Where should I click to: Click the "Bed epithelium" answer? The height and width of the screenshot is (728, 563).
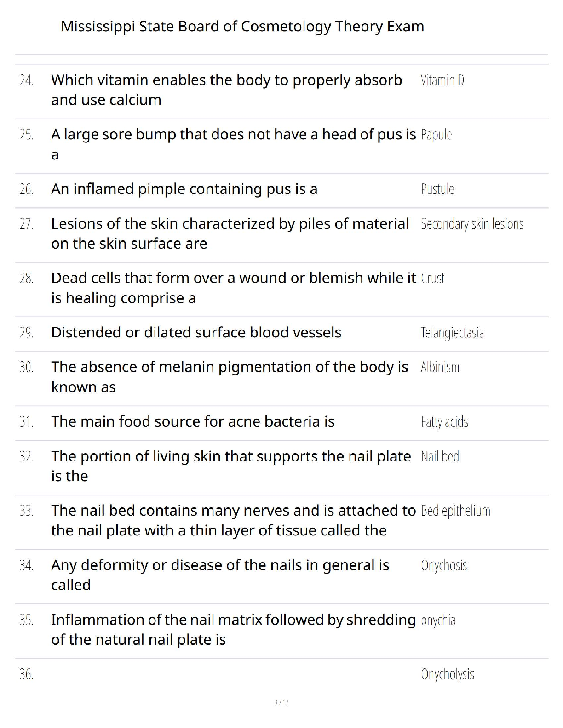click(455, 511)
